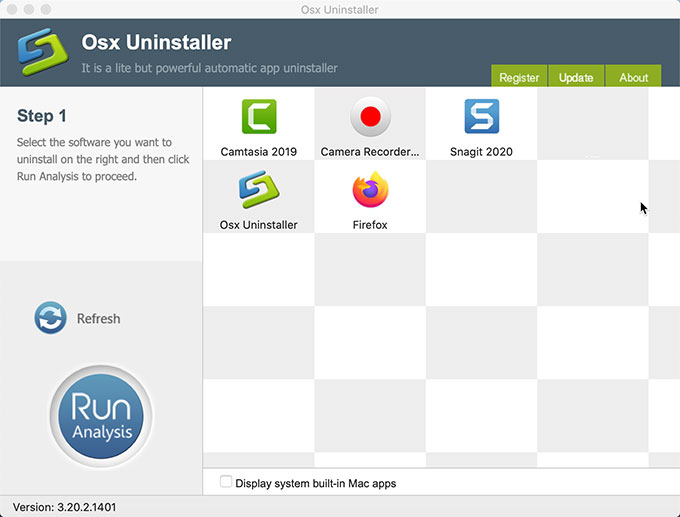Minimize the window with the middle title-bar button
The width and height of the screenshot is (680, 517).
[29, 9]
